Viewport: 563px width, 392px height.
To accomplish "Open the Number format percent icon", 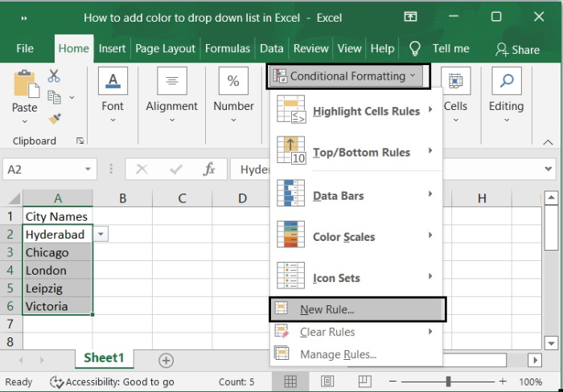I will click(233, 81).
